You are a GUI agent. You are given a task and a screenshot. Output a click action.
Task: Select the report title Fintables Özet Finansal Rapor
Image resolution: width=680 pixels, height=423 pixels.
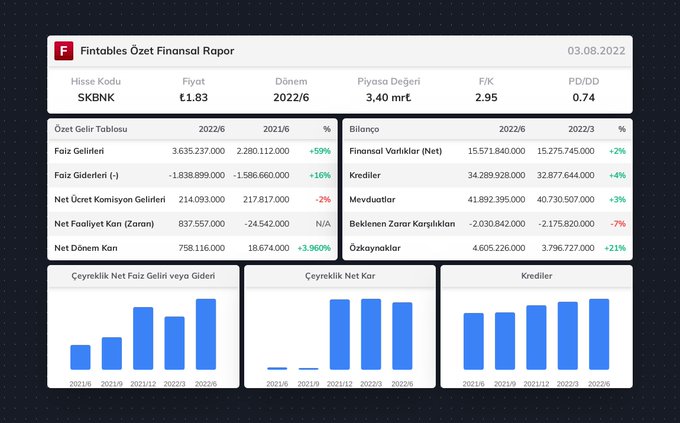pyautogui.click(x=157, y=51)
